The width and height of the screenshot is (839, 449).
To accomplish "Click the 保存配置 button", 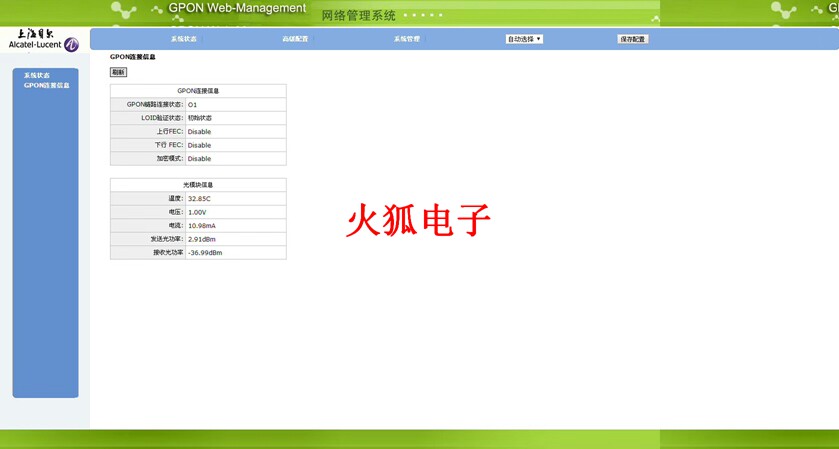I will click(x=633, y=39).
